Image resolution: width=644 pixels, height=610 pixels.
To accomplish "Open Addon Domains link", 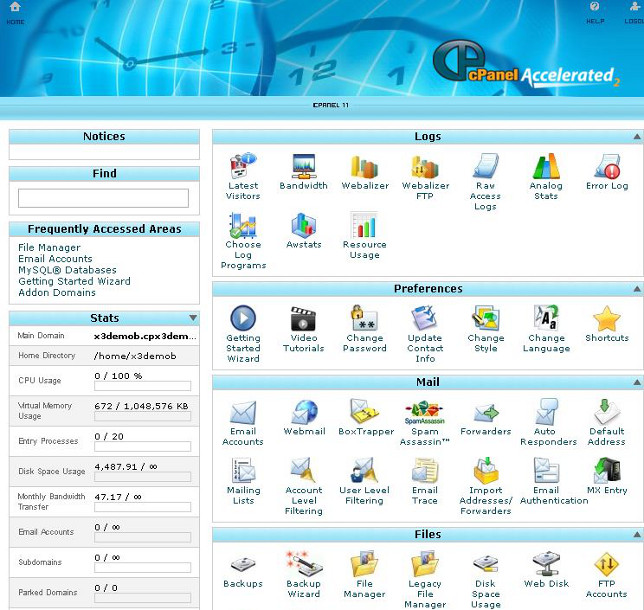I will point(57,293).
